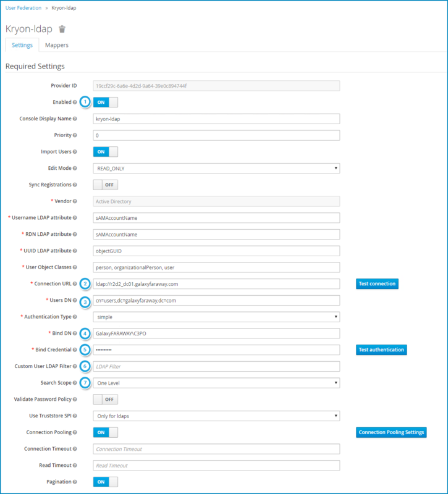Click help icon next to Pagination label
Viewport: 448px width, 494px height.
click(x=75, y=482)
